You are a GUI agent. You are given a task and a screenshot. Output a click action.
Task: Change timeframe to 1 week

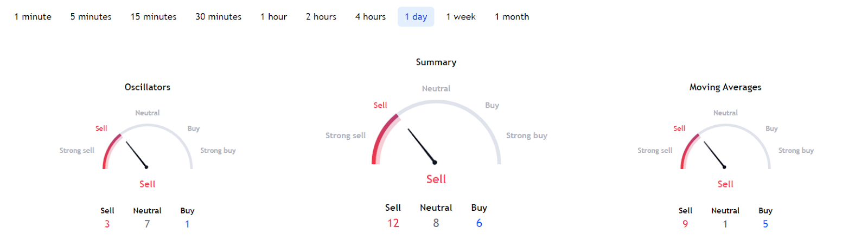click(x=461, y=17)
